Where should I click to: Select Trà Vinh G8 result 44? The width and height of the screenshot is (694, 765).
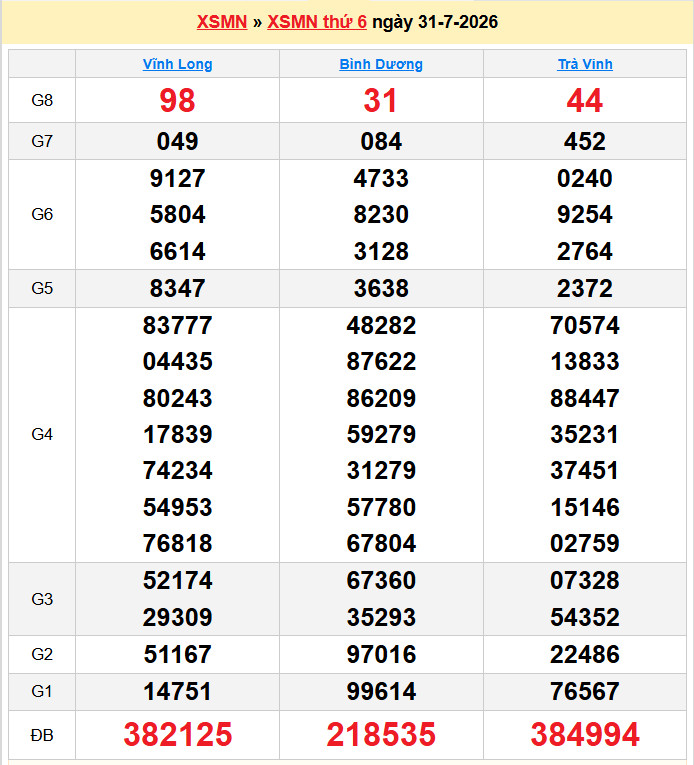[x=585, y=101]
